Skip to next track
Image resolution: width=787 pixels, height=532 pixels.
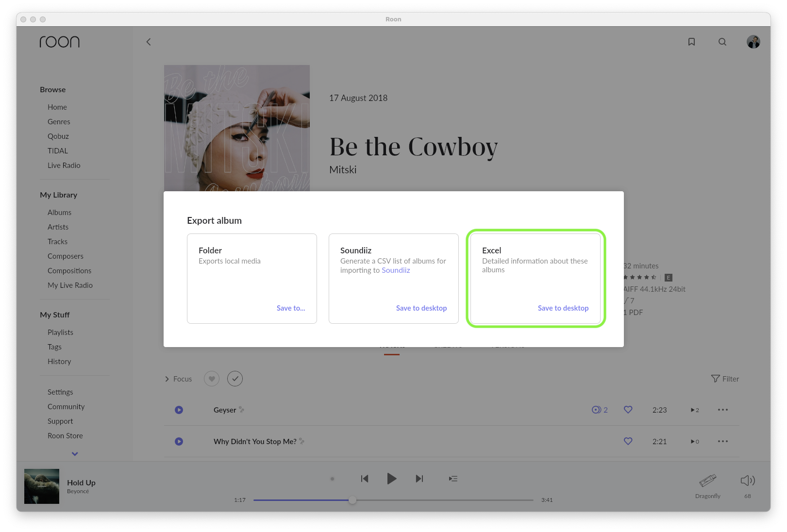pyautogui.click(x=419, y=479)
